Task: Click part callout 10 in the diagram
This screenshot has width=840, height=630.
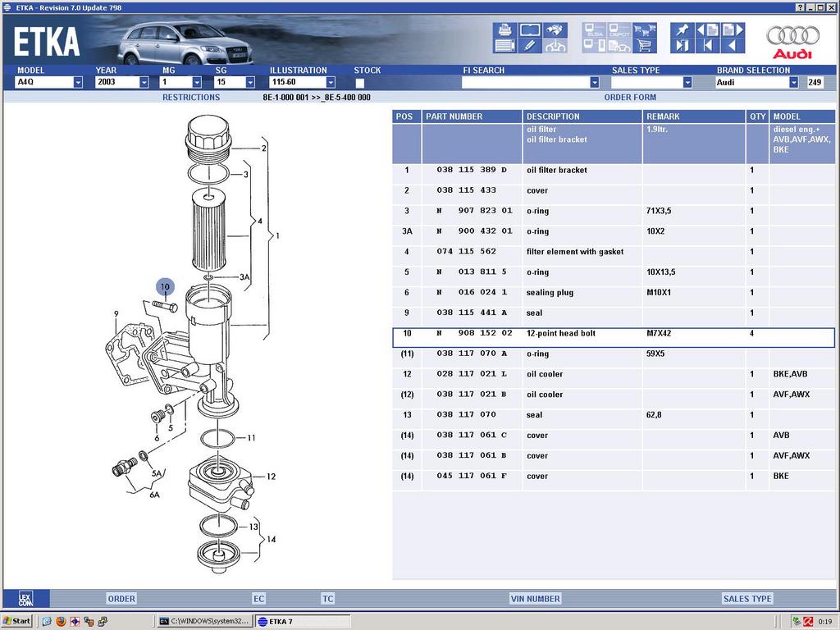Action: [x=166, y=287]
